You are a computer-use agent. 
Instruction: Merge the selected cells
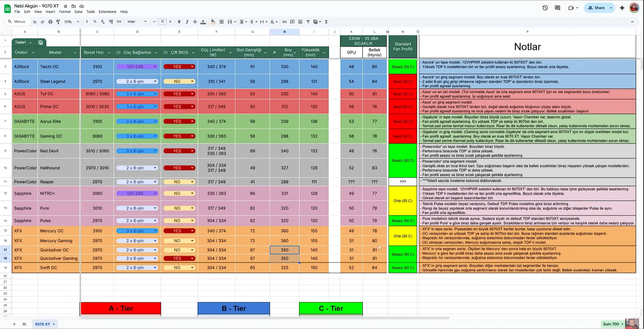pos(230,22)
